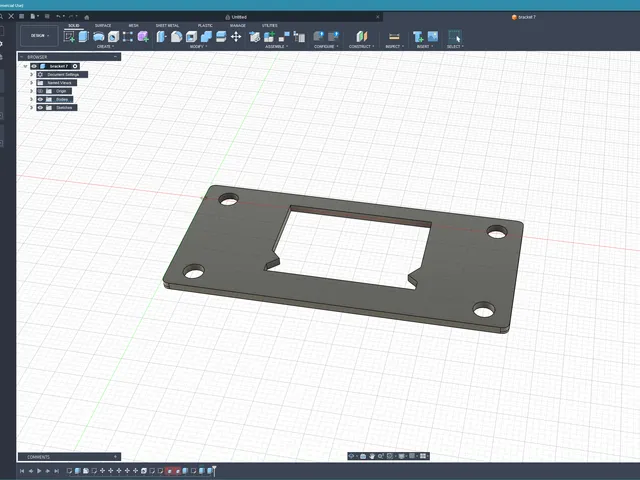The height and width of the screenshot is (480, 640).
Task: Open the data panel grid icon
Action: (x=22, y=16)
